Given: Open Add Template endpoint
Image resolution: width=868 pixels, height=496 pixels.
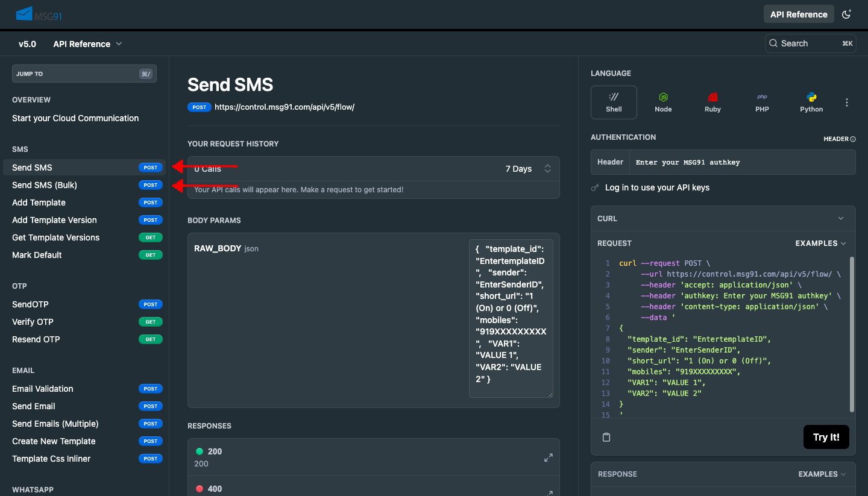Looking at the screenshot, I should (x=84, y=202).
